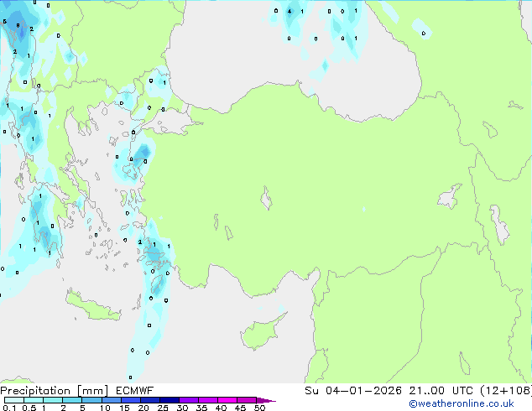Pick the 10–15 mm legend swatch
Viewport: 532px width, 411px height.
[111, 400]
